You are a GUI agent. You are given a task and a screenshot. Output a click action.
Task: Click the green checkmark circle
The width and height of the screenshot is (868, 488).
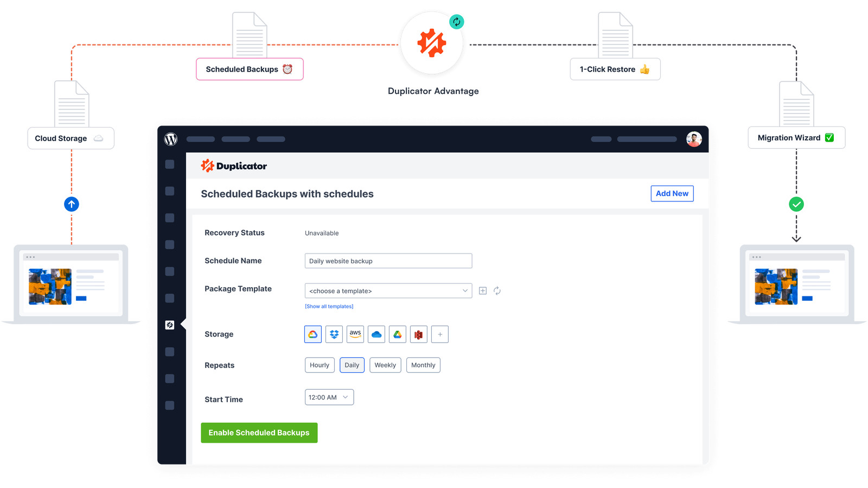point(796,204)
